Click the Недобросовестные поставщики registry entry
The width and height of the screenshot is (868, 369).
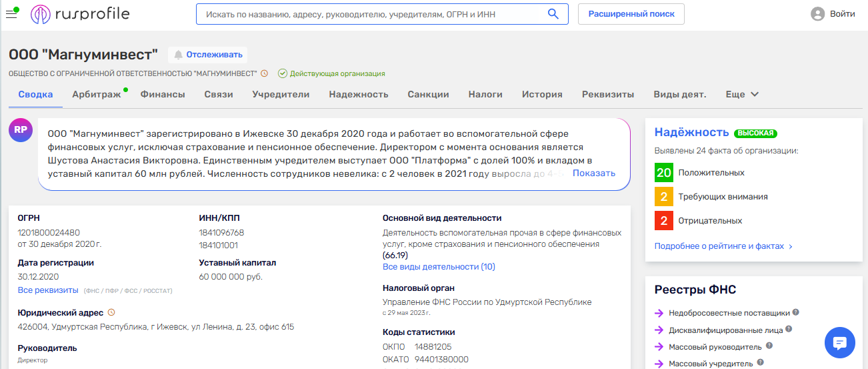pyautogui.click(x=729, y=312)
